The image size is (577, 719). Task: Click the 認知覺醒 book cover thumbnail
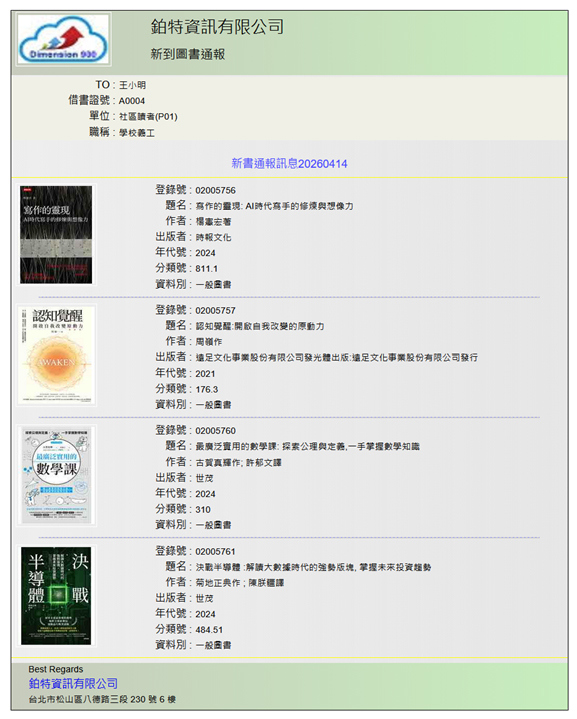(x=57, y=355)
